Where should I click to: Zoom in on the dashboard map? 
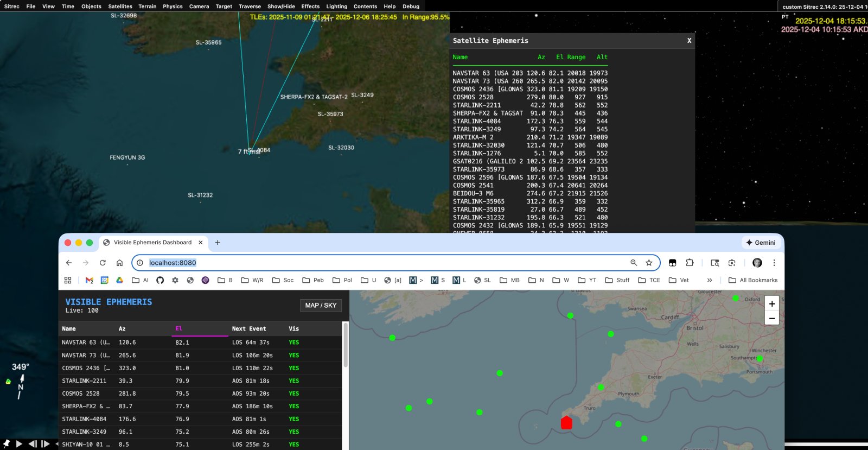tap(771, 303)
